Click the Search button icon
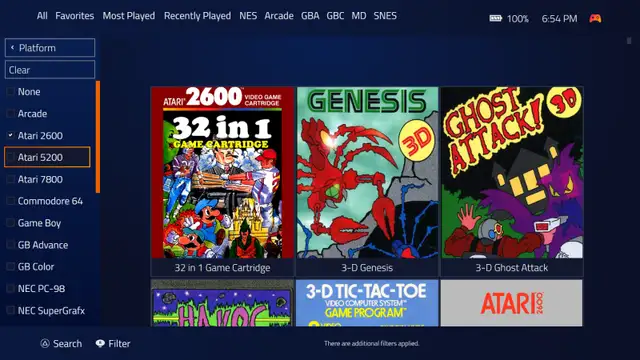 (x=45, y=344)
